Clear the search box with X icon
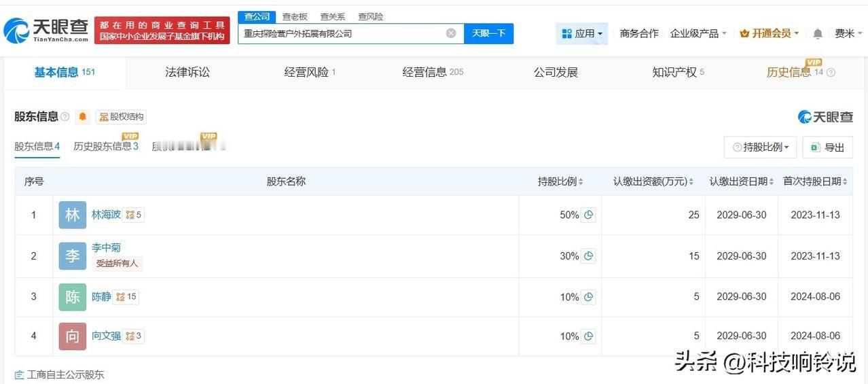This screenshot has height=384, width=868. pyautogui.click(x=451, y=33)
